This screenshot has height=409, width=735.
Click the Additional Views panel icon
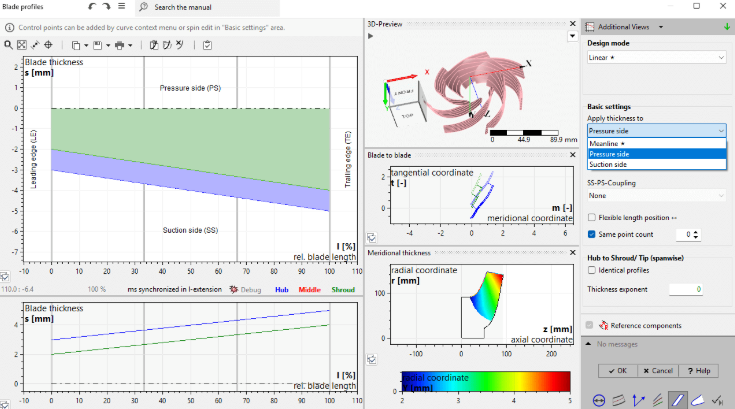coord(590,27)
